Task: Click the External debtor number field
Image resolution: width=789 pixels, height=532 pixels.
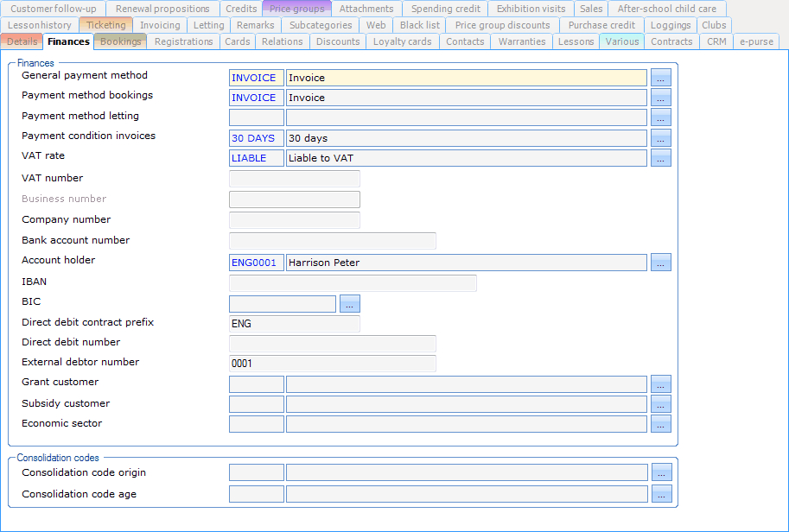Action: click(332, 364)
